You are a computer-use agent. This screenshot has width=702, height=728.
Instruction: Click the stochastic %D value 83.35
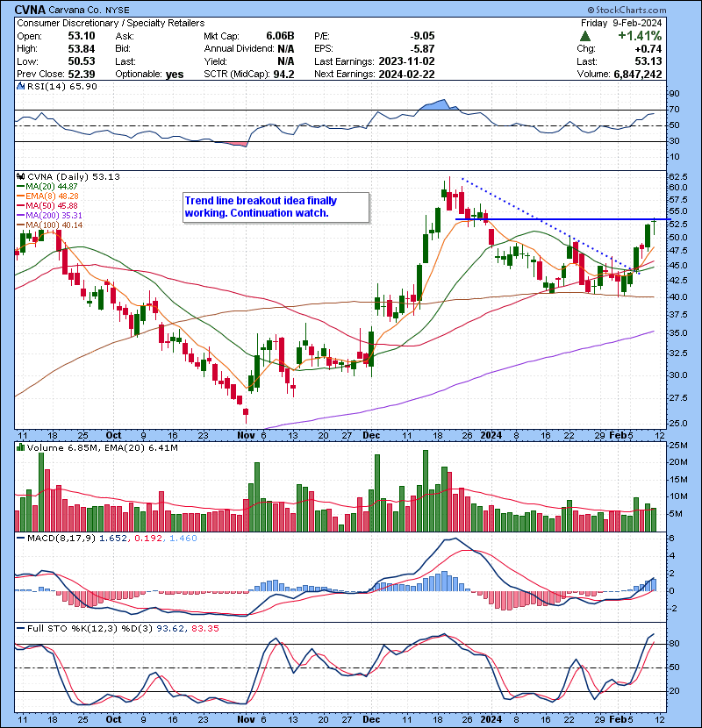[x=204, y=629]
